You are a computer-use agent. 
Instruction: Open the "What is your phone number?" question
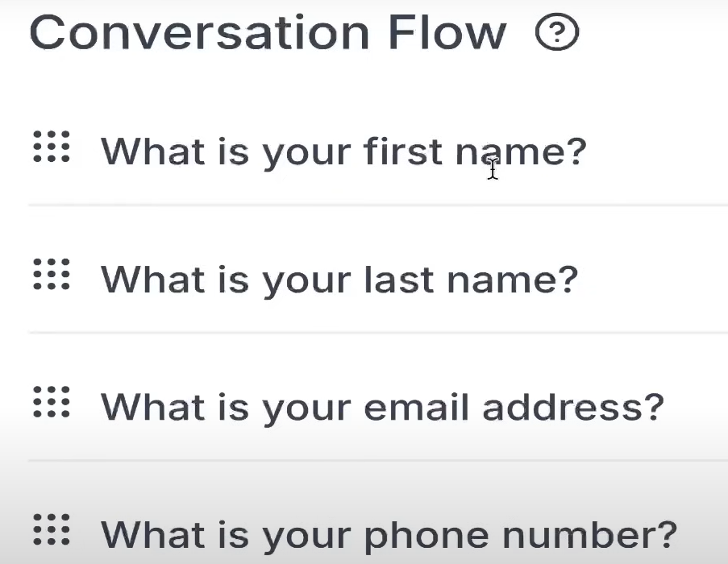coord(388,533)
